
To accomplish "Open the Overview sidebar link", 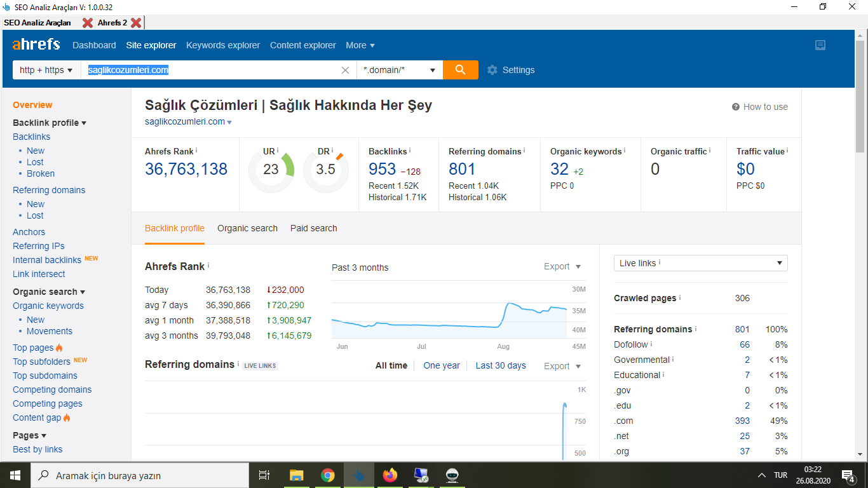I will (32, 105).
